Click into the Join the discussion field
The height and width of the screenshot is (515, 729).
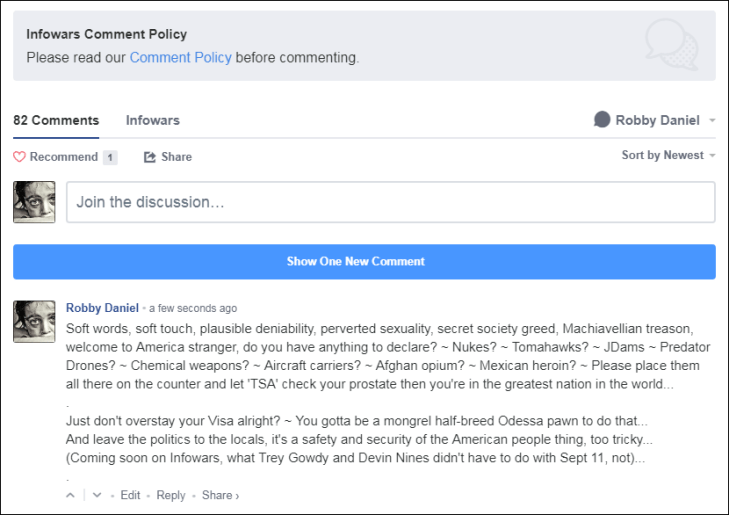[390, 202]
